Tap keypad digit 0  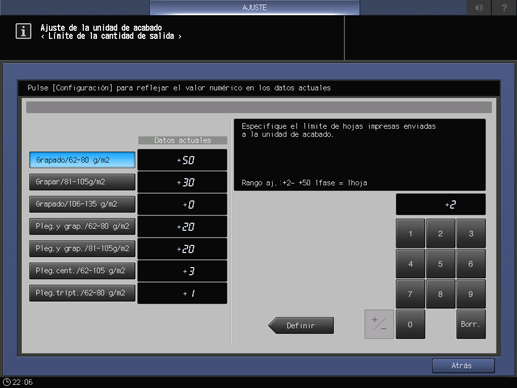410,324
